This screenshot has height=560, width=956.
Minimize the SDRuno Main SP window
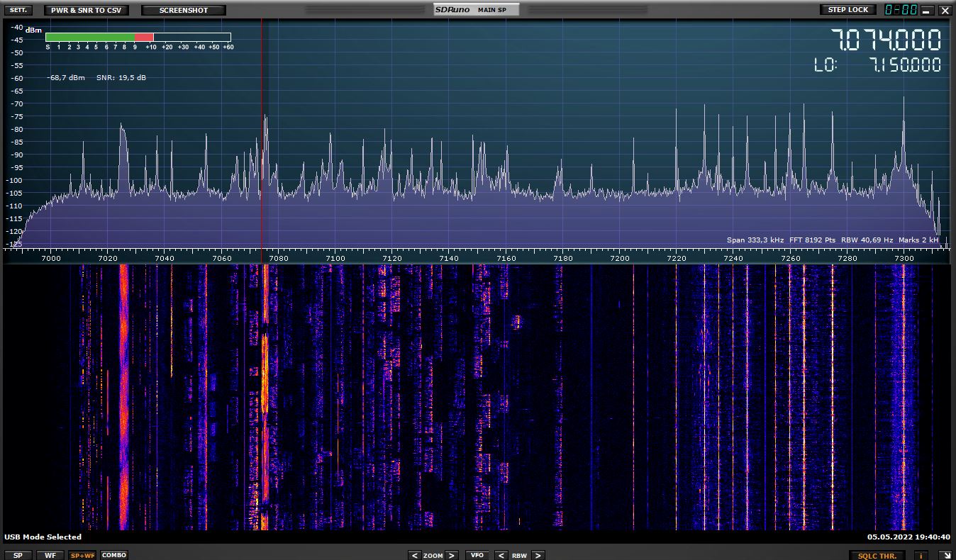(928, 10)
